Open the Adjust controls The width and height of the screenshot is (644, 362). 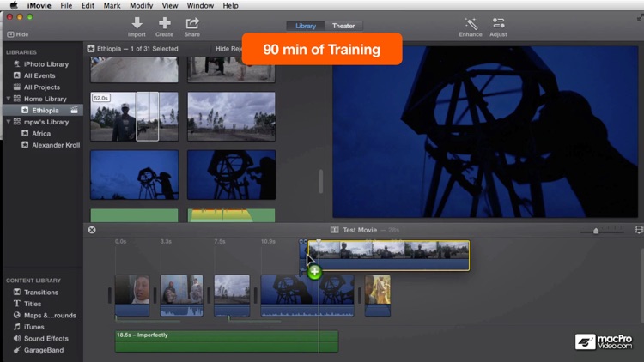(x=498, y=23)
